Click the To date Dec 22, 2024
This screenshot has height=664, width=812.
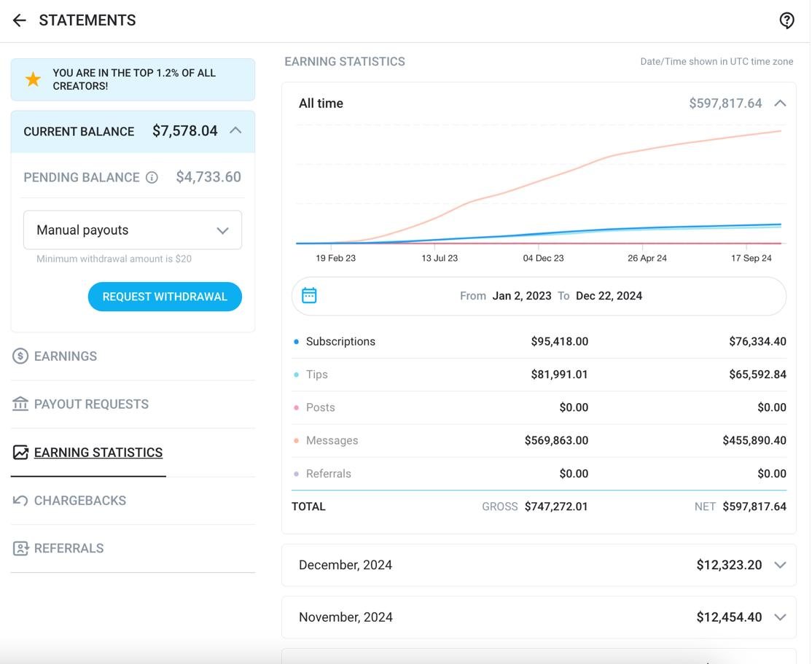609,296
